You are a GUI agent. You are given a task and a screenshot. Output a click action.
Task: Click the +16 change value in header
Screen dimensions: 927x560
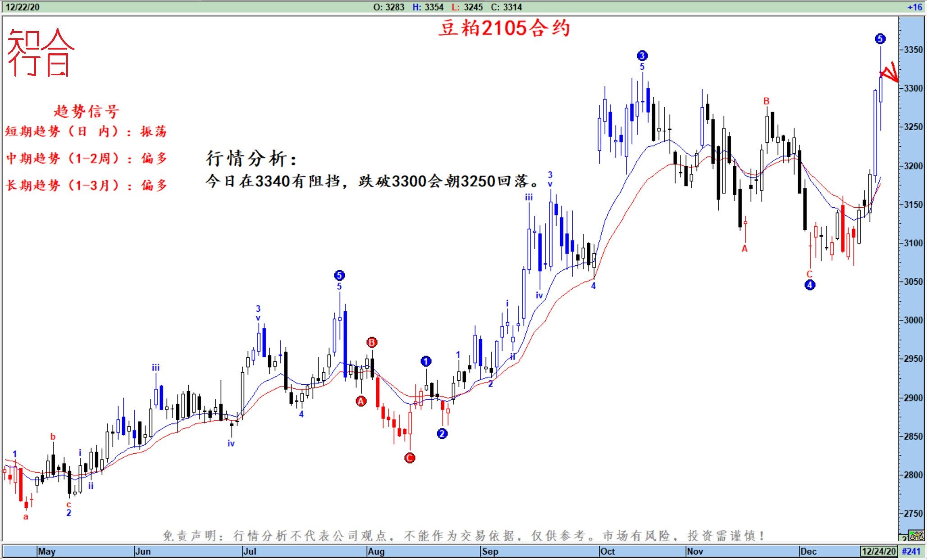[914, 7]
